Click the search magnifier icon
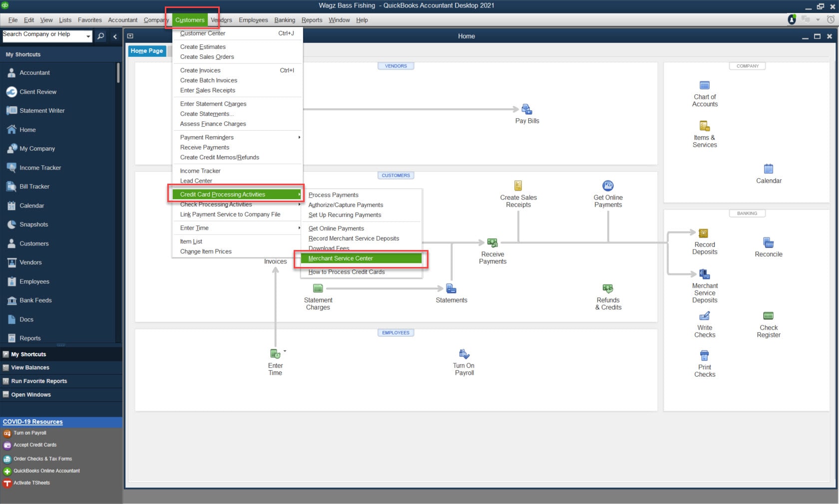 click(x=100, y=36)
